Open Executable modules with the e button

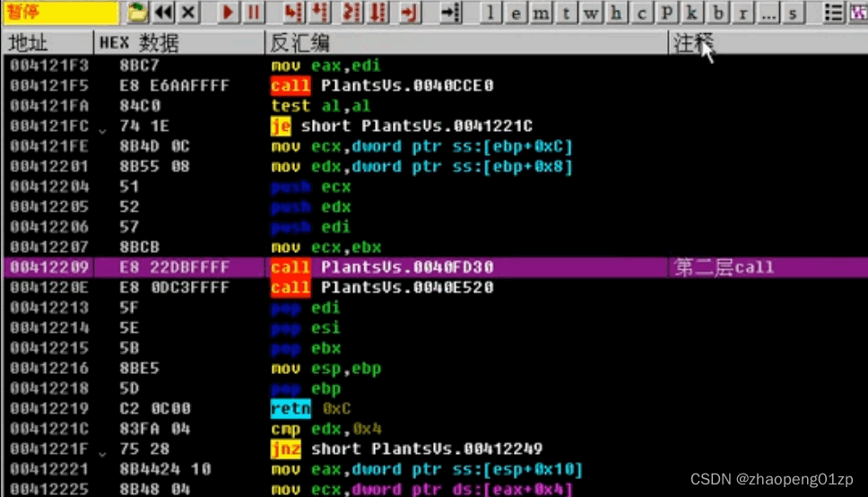tap(516, 13)
